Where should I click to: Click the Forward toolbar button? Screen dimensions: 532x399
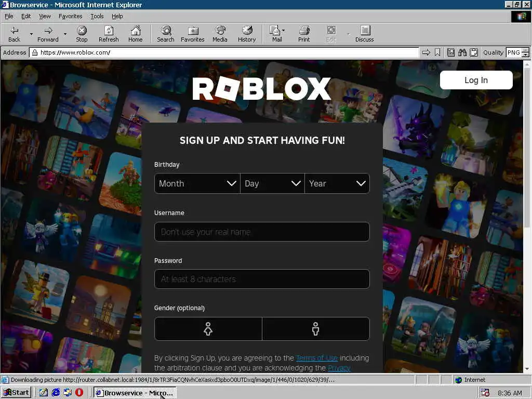[x=48, y=34]
